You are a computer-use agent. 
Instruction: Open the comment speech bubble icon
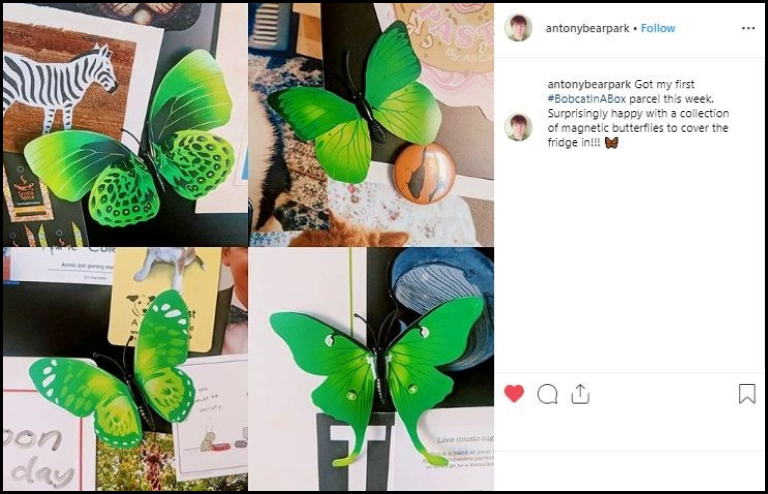click(x=547, y=394)
